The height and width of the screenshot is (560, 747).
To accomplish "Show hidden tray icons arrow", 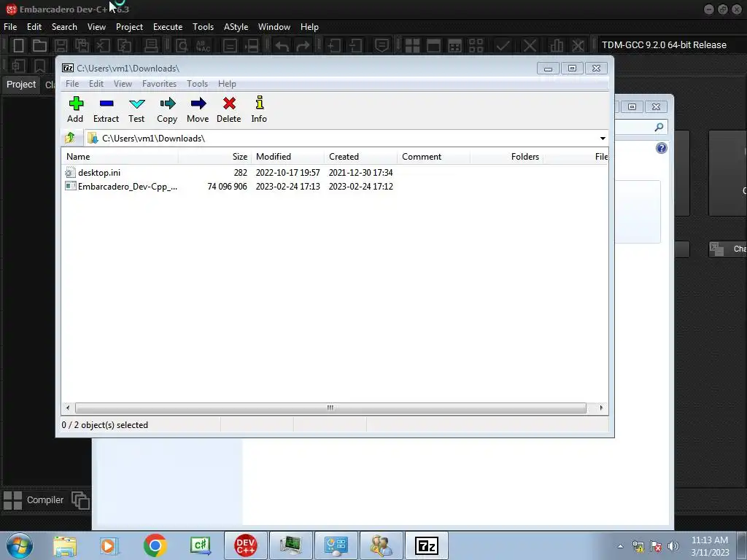I will [620, 546].
